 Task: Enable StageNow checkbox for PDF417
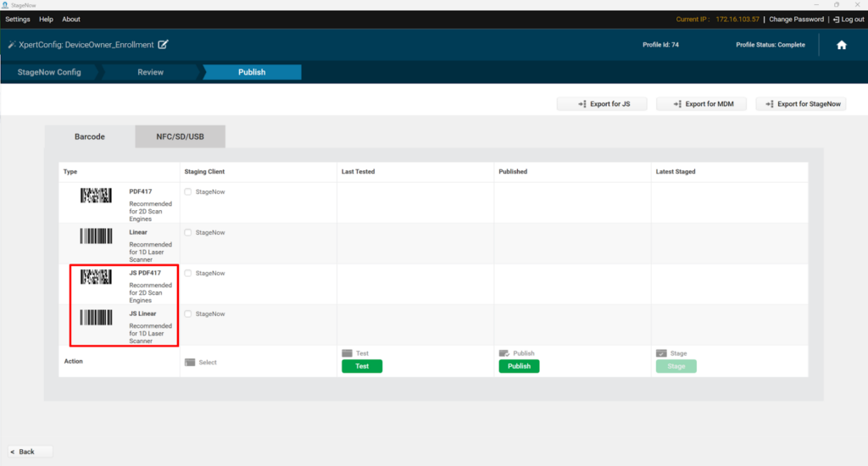pos(188,192)
